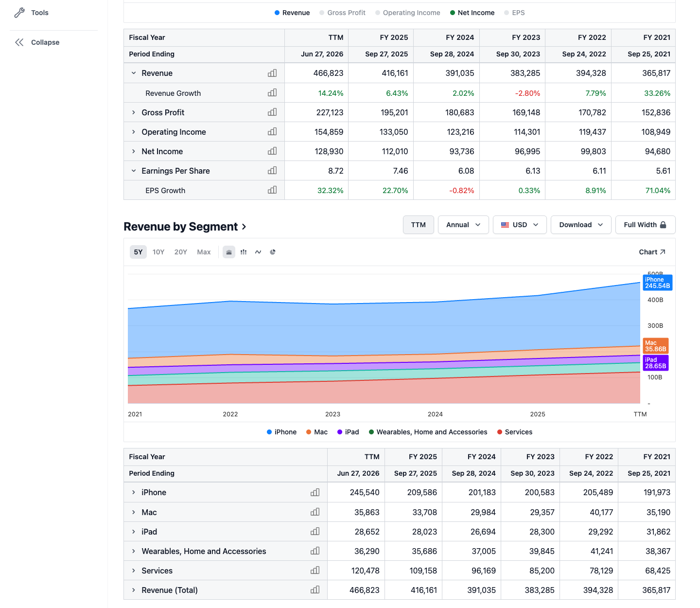Open the Chart link with arrow
This screenshot has width=700, height=608.
pyautogui.click(x=652, y=252)
